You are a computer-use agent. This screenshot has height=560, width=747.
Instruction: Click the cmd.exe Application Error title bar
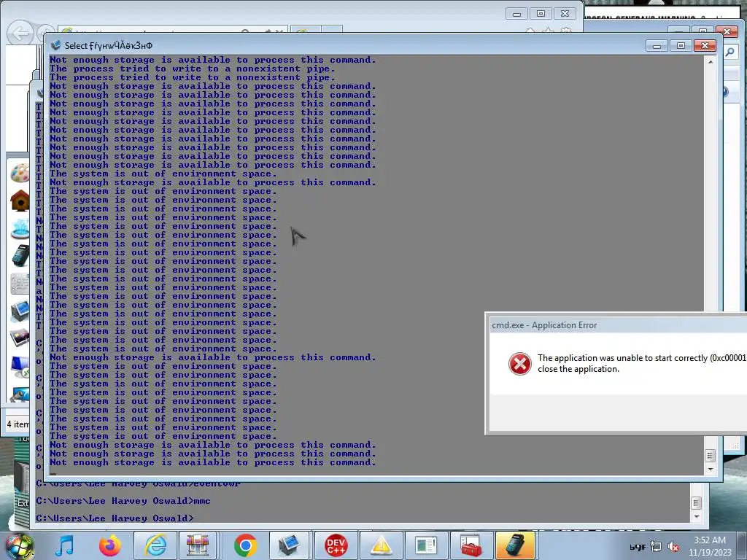coord(618,324)
